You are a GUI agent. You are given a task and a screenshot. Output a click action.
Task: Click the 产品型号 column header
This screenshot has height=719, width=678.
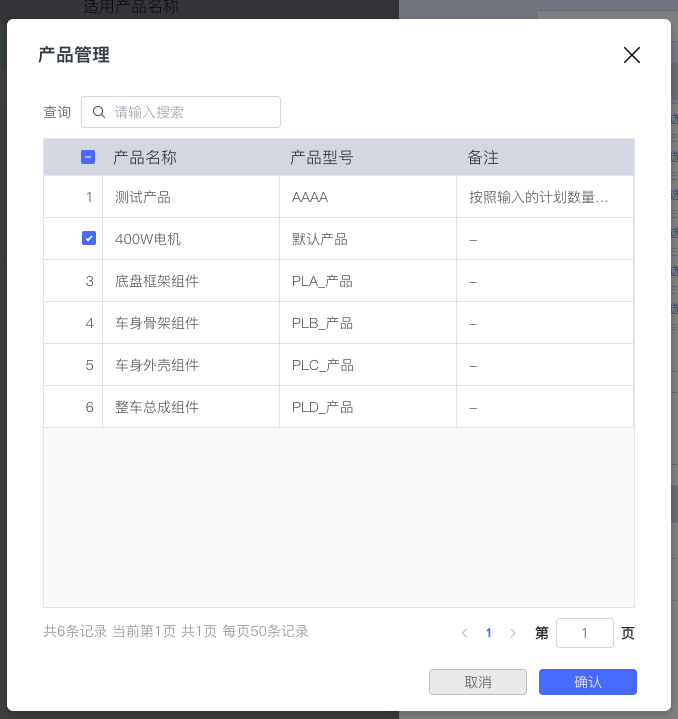click(321, 157)
